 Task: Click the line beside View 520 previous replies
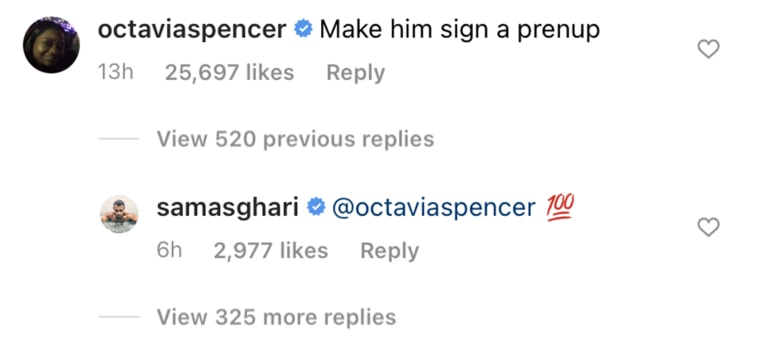[x=119, y=140]
